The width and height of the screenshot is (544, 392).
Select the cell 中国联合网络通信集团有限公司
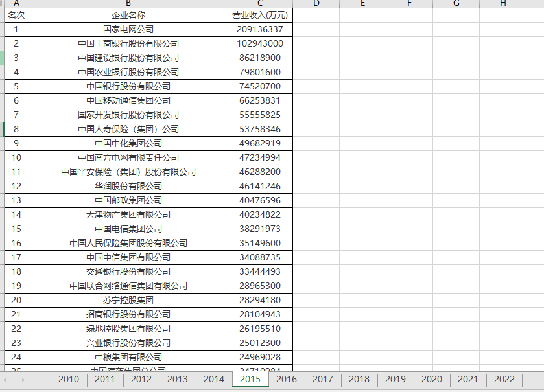pos(128,286)
